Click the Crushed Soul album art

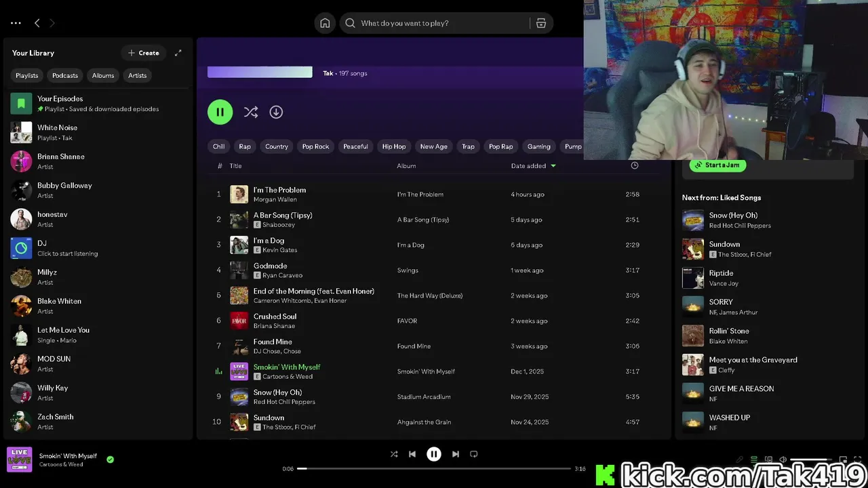(x=239, y=321)
